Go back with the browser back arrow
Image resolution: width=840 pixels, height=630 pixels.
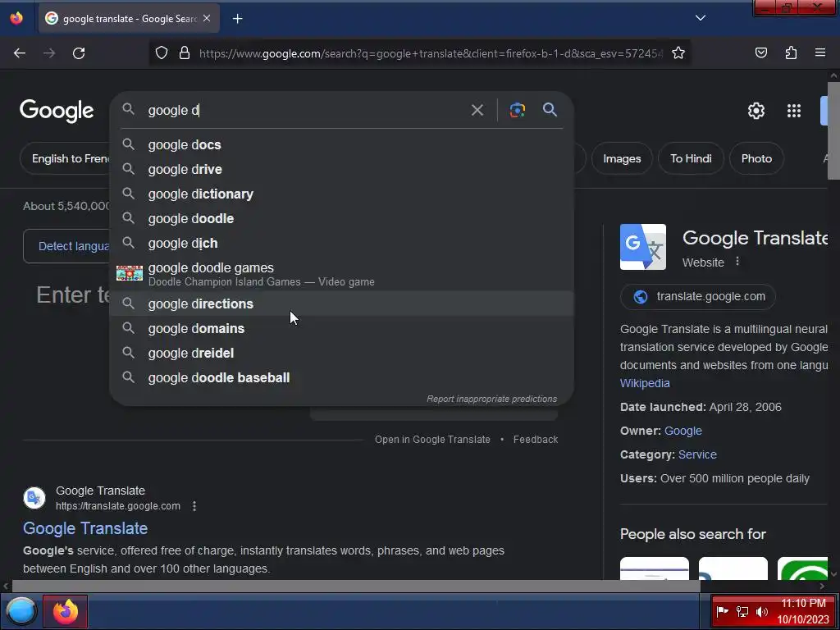(20, 53)
